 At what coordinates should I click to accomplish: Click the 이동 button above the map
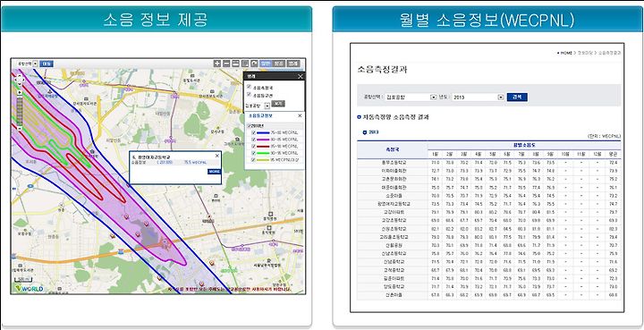[47, 63]
